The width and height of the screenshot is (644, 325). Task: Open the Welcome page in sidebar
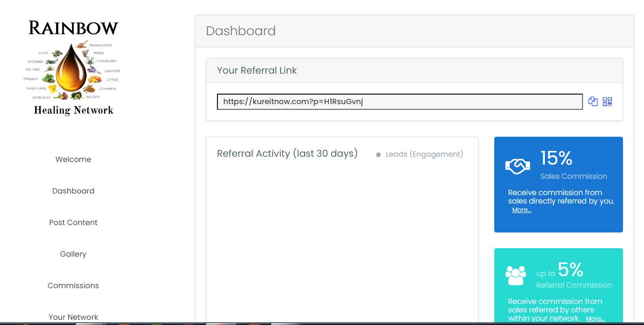pos(74,159)
